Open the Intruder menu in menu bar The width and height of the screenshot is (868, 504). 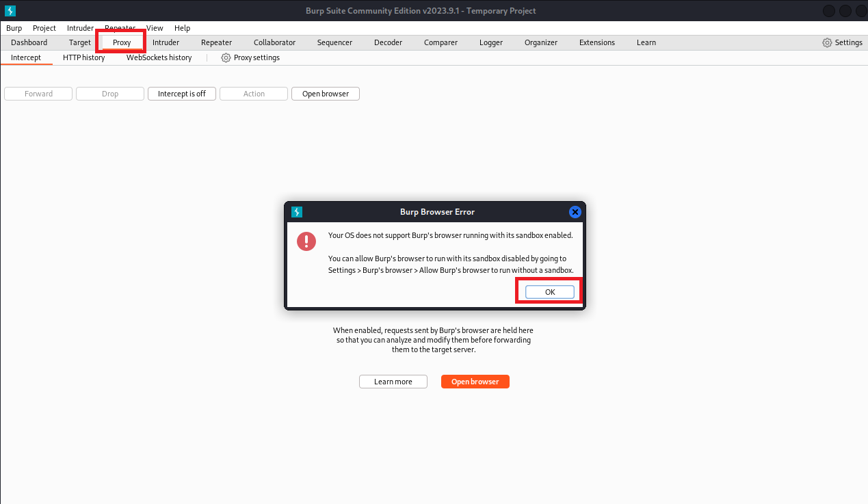click(x=80, y=28)
